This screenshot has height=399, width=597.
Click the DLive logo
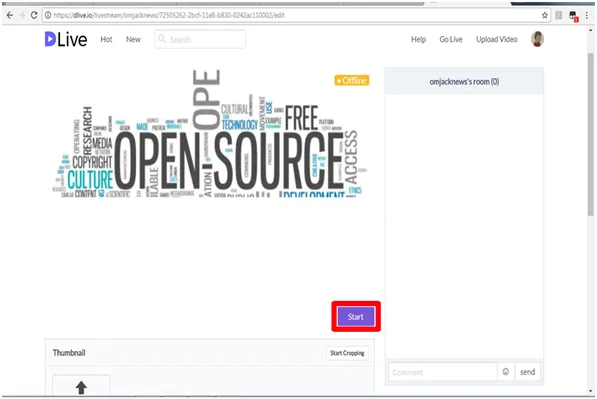tap(66, 39)
